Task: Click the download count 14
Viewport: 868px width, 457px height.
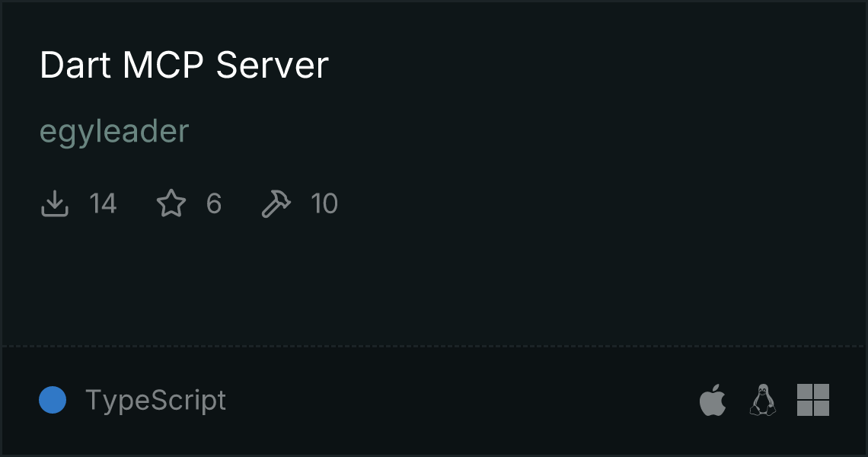Action: (103, 203)
